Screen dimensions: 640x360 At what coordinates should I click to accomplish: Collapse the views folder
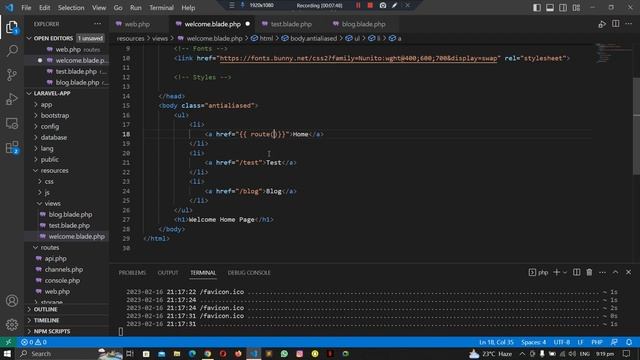pyautogui.click(x=52, y=204)
